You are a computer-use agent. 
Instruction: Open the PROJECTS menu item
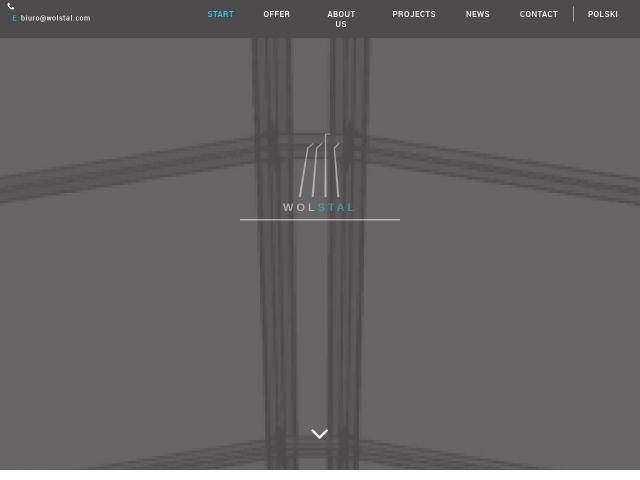point(414,14)
